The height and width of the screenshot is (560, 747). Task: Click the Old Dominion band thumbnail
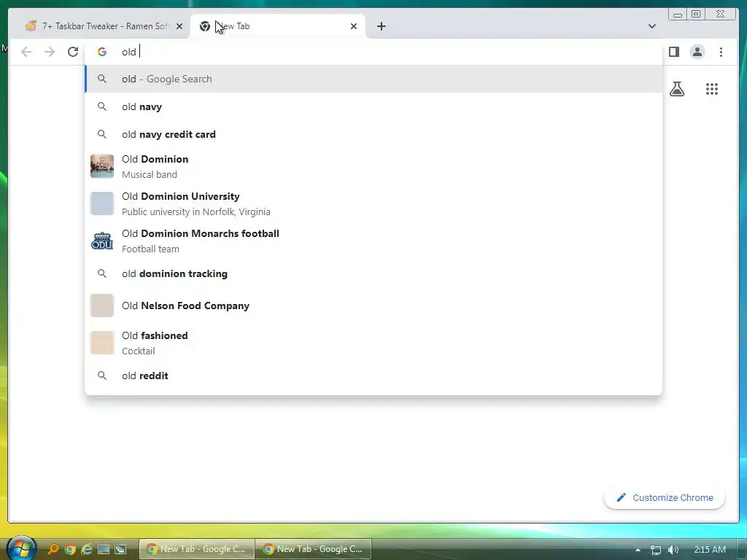pos(102,166)
